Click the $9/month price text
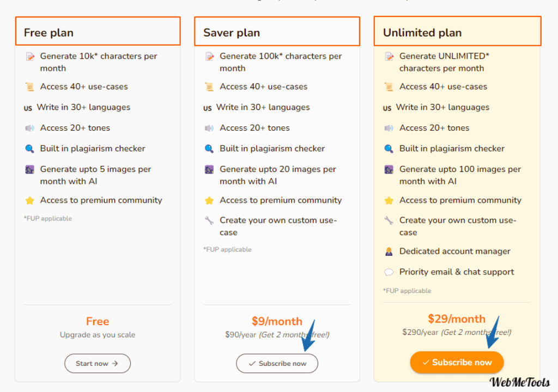Screen dimensions: 558x392 [x=277, y=321]
